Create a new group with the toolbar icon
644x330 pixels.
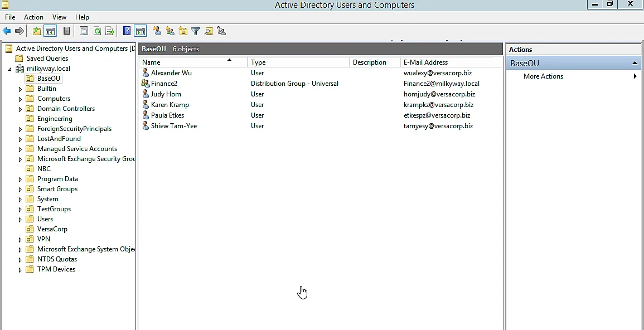170,31
